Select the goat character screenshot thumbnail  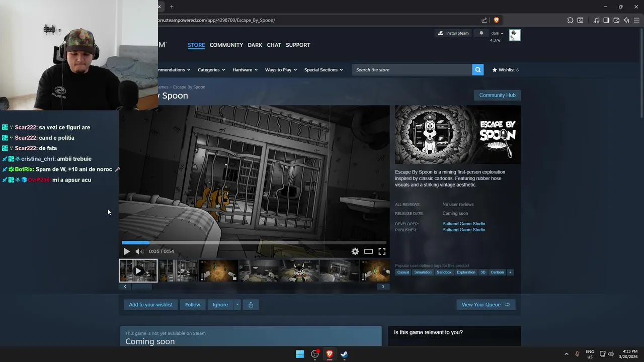coord(298,270)
